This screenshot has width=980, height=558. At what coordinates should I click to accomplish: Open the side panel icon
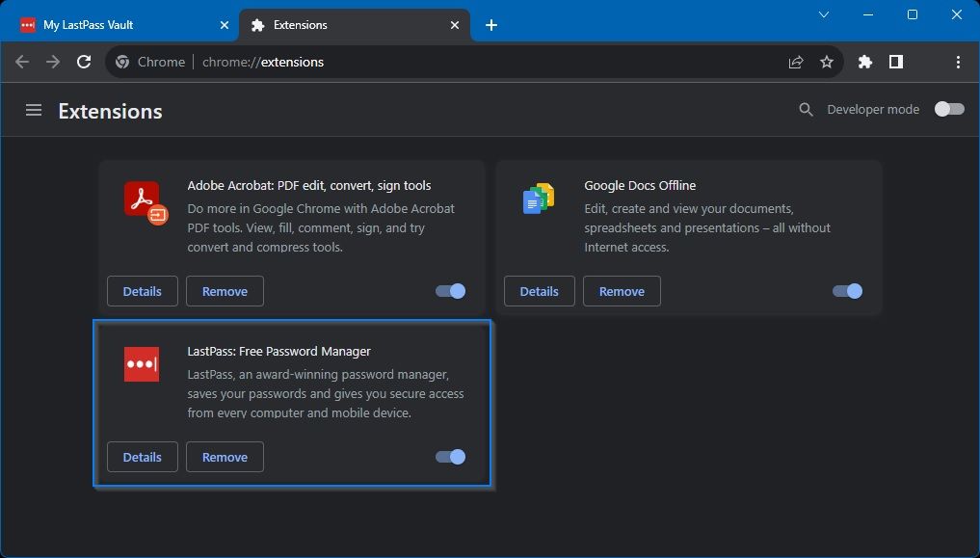click(x=895, y=61)
